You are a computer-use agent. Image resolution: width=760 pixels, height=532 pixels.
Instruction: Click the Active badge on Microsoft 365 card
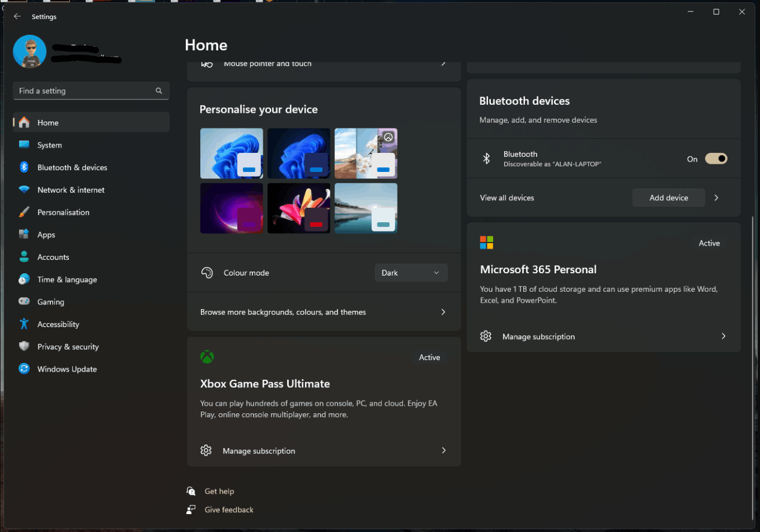pos(709,243)
